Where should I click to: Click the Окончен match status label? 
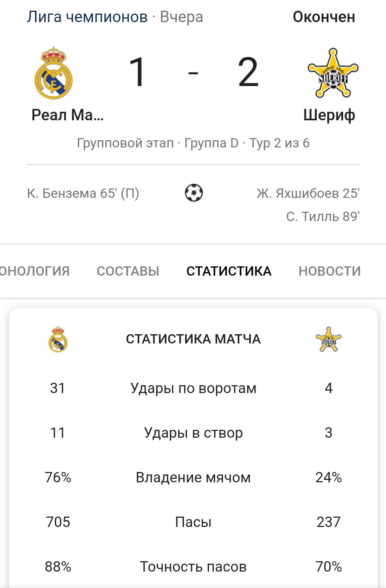coord(324,17)
